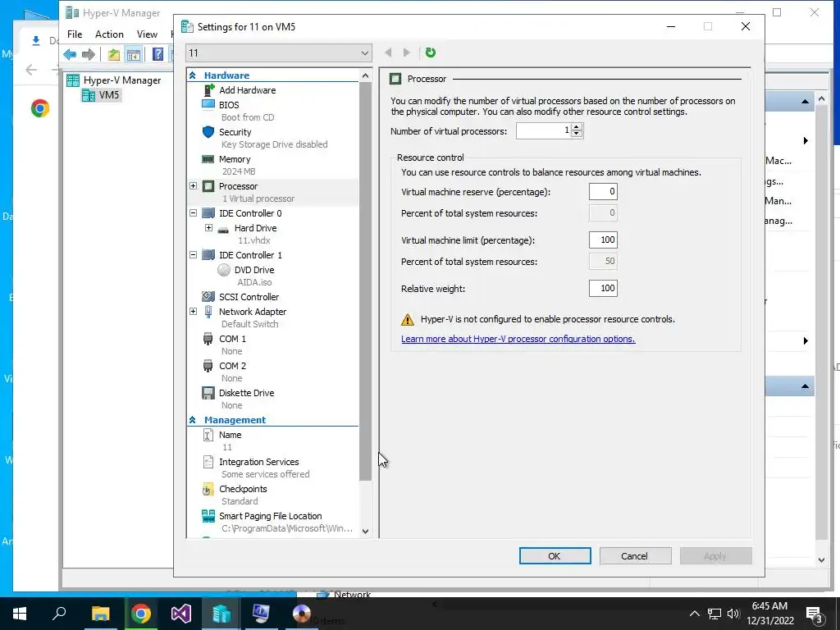Collapse the IDE Controller 1 node
Image resolution: width=840 pixels, height=630 pixels.
[194, 255]
